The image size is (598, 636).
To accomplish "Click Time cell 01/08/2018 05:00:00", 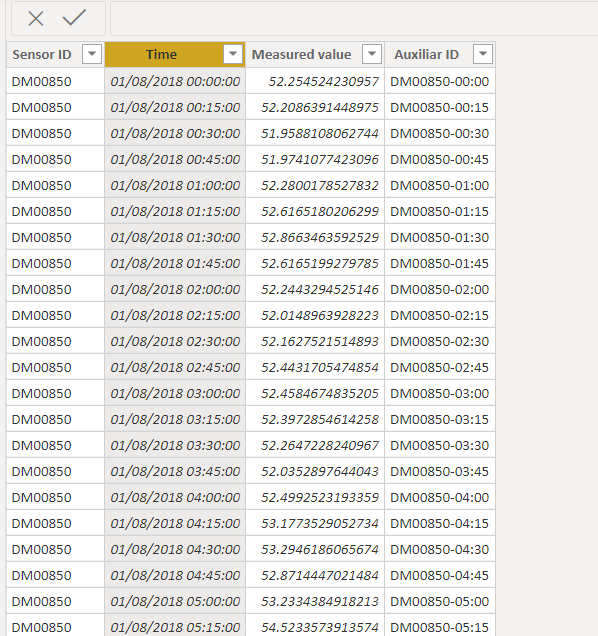I will point(175,601).
